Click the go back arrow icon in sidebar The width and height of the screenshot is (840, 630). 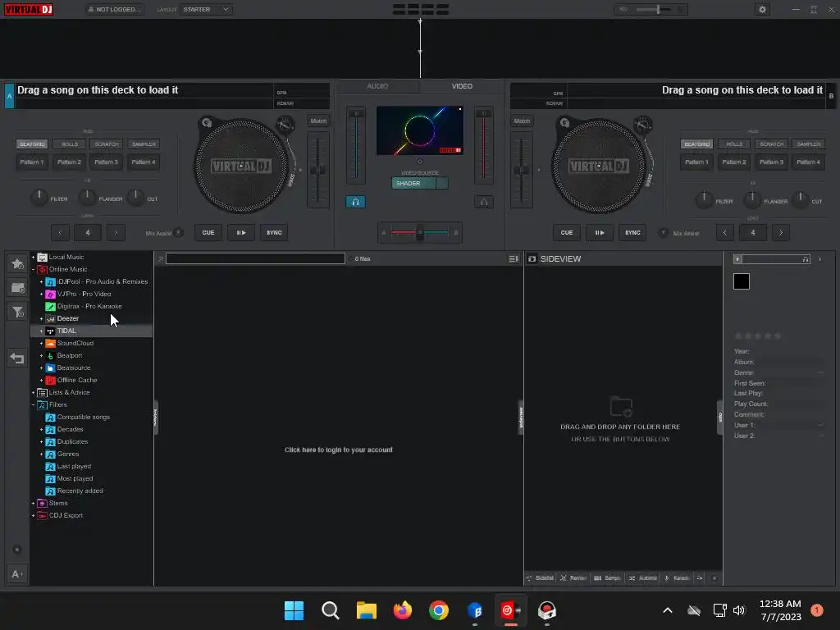click(x=17, y=358)
